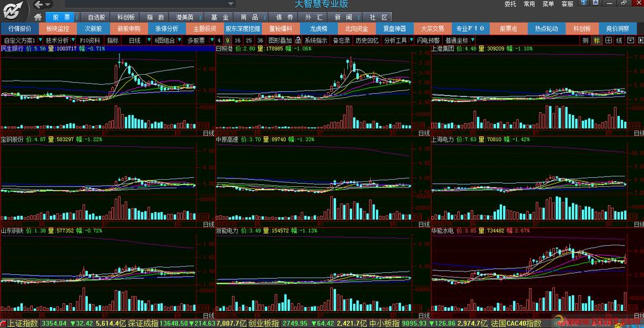Open the 客服 menu

pyautogui.click(x=567, y=4)
